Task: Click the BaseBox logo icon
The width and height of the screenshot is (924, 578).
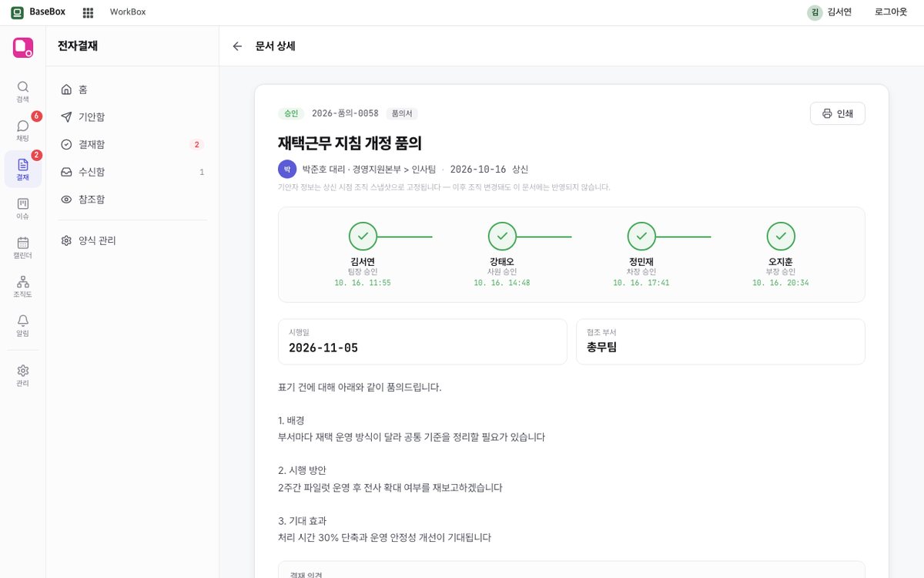Action: 17,12
